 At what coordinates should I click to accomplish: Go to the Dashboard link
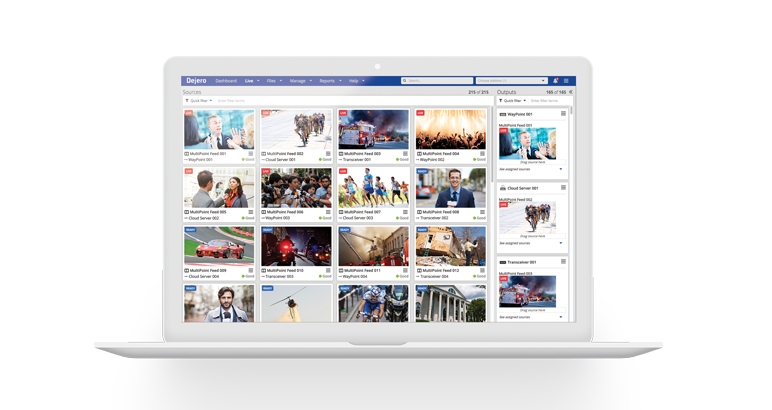point(224,80)
